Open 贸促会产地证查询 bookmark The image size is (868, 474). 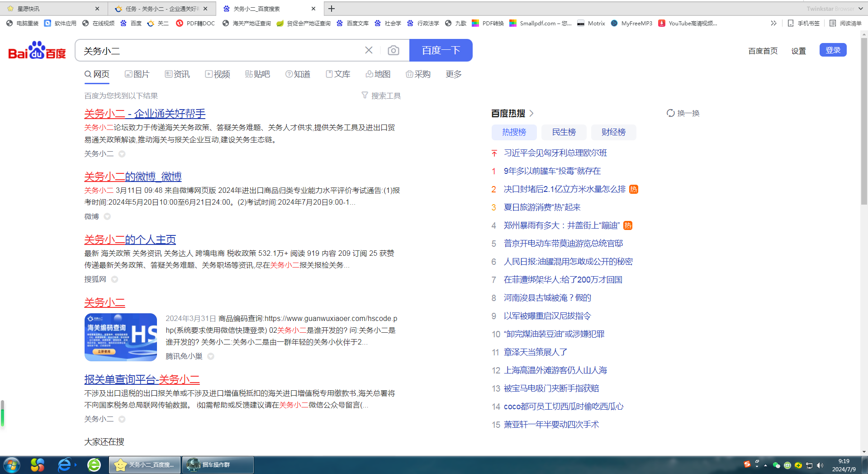(x=304, y=23)
